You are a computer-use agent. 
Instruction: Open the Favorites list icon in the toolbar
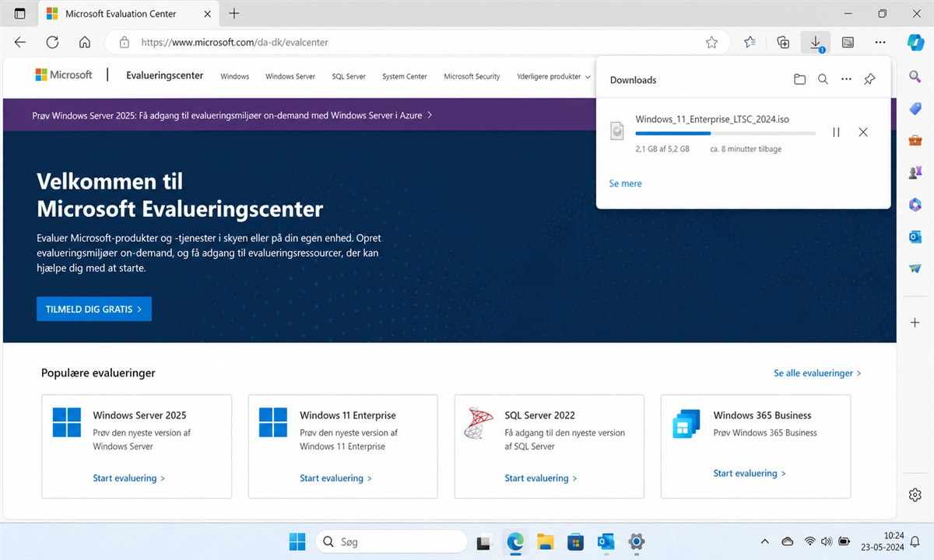tap(750, 43)
